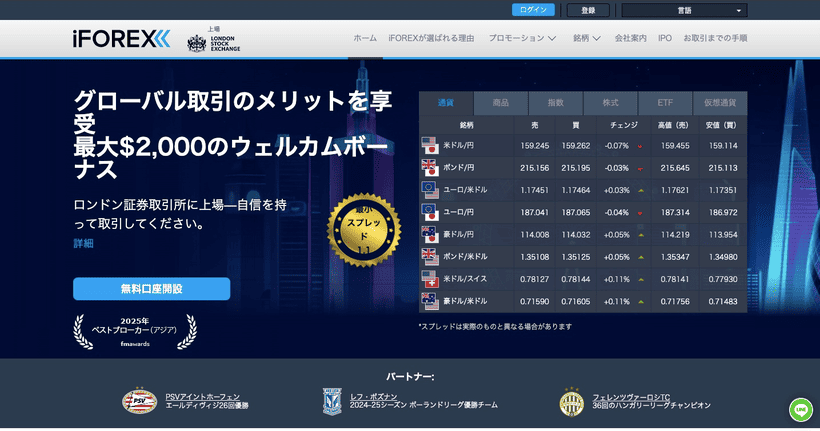Click the 登録 button
This screenshot has height=431, width=820.
[588, 10]
